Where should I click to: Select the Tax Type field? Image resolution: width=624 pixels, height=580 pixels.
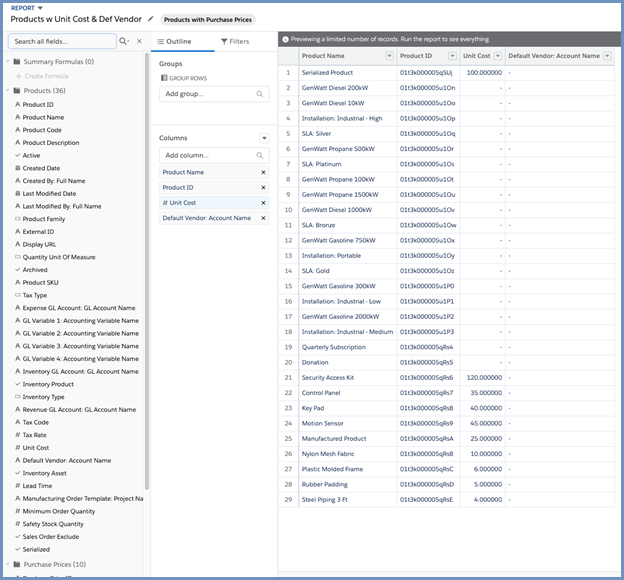[x=35, y=295]
